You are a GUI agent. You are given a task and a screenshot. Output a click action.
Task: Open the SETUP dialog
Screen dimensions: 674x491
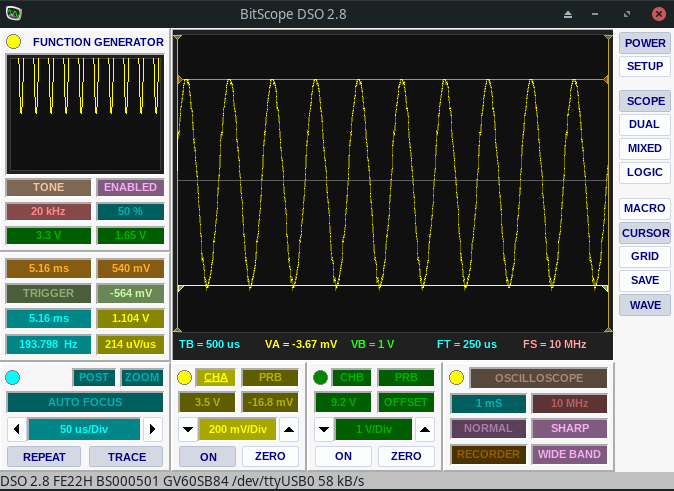pos(645,67)
